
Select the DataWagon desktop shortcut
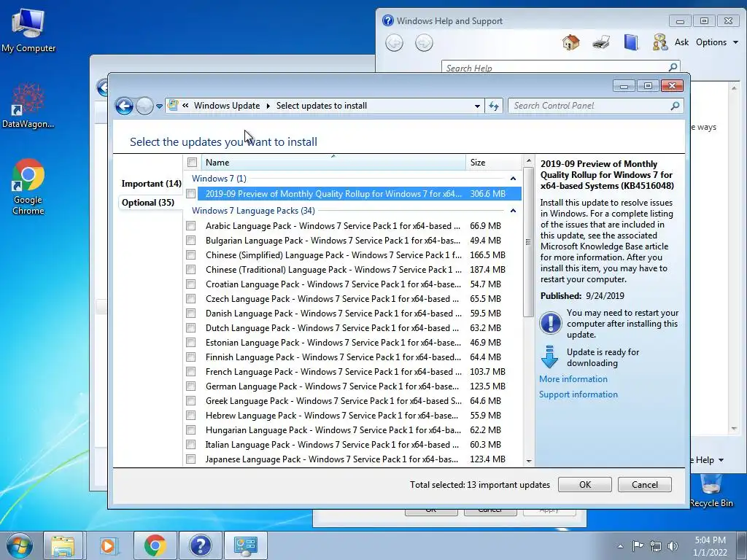pyautogui.click(x=28, y=106)
